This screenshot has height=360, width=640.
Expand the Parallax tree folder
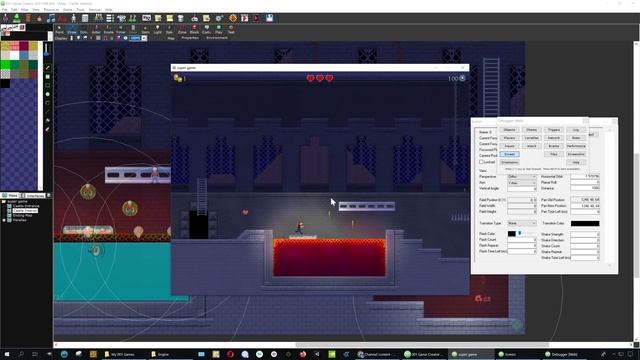point(4,220)
